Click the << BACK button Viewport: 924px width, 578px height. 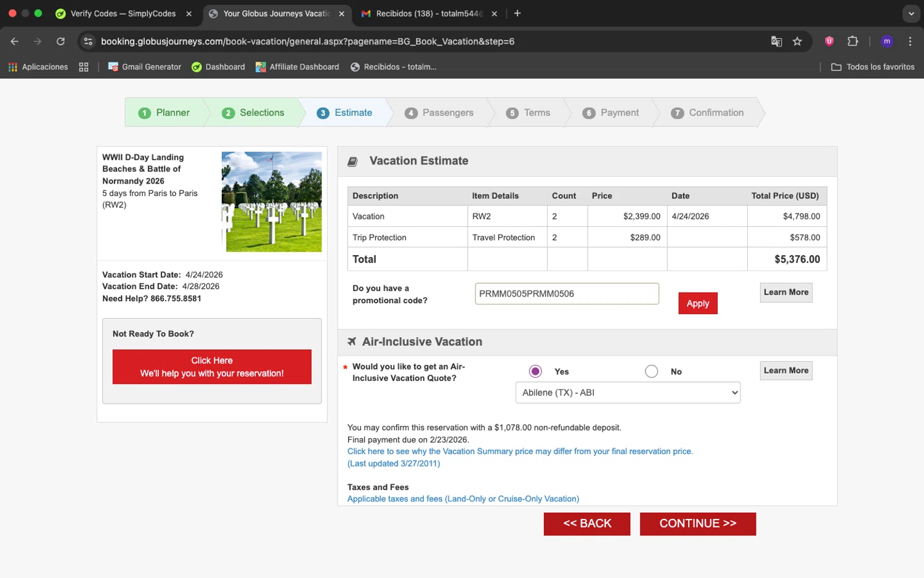tap(587, 524)
